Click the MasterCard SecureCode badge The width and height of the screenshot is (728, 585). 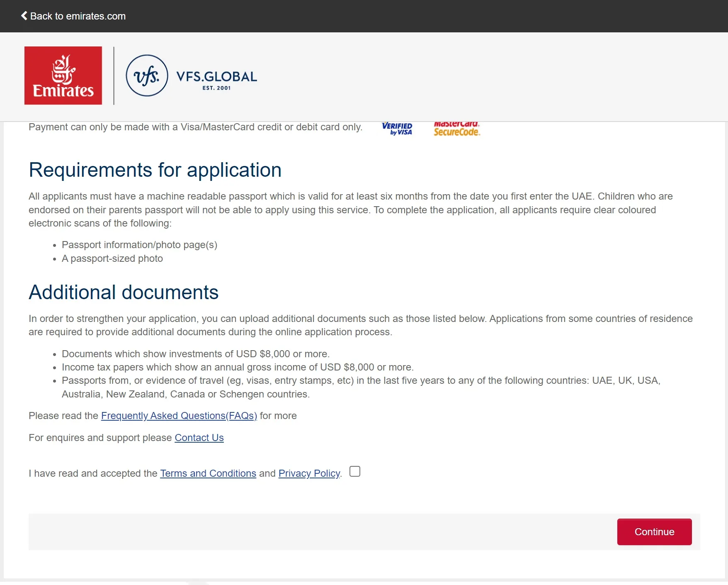456,129
